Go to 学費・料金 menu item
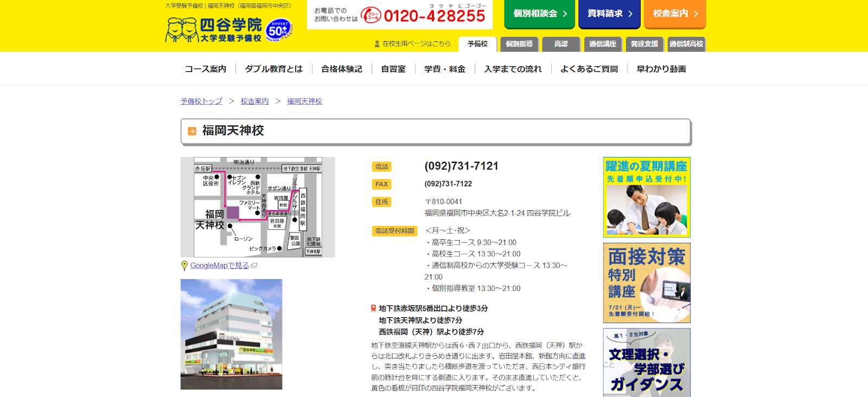This screenshot has width=868, height=397. [445, 69]
